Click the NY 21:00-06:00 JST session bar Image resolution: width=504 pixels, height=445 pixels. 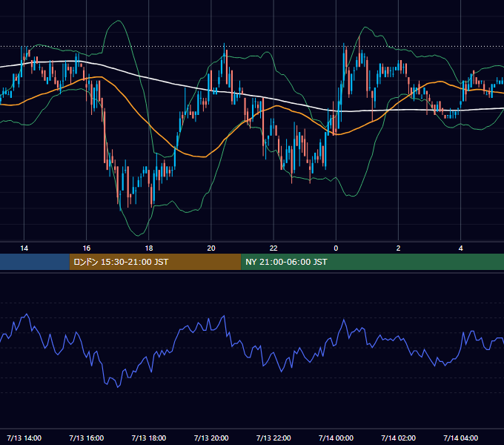pyautogui.click(x=373, y=262)
